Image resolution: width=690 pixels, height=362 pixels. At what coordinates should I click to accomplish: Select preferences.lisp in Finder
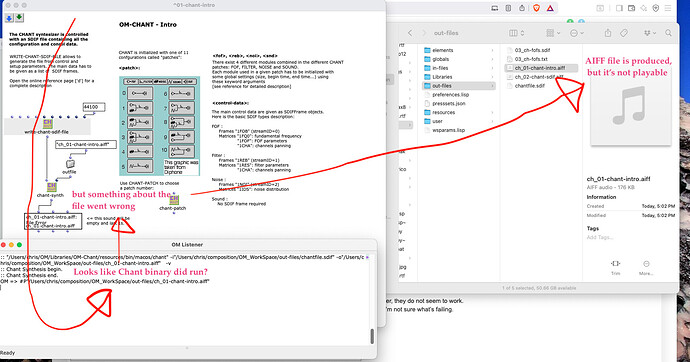coord(451,95)
